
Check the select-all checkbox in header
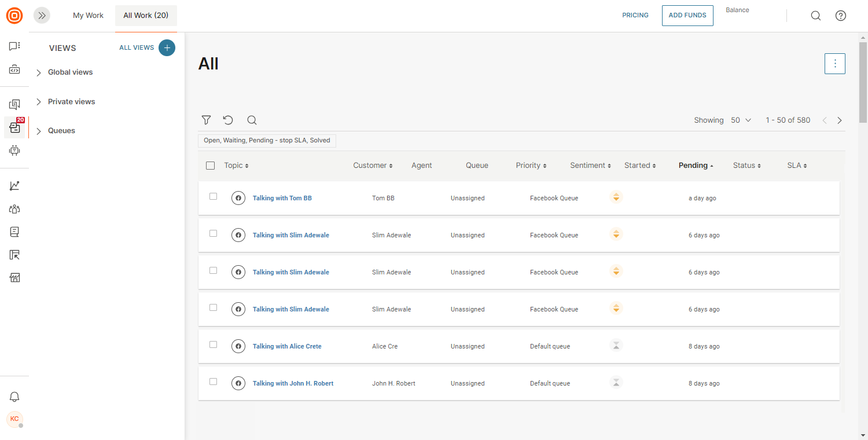point(211,166)
